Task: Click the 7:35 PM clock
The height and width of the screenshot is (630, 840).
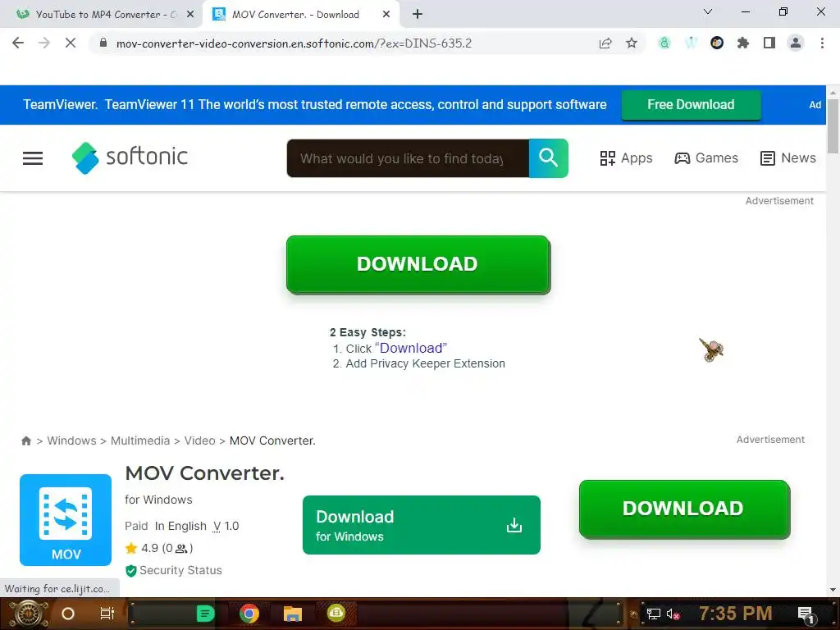Action: [x=736, y=614]
